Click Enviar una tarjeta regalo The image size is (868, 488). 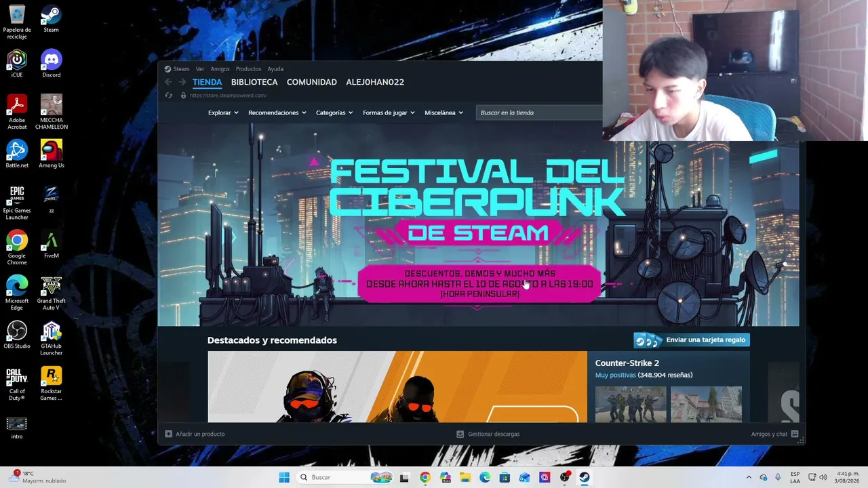click(x=705, y=340)
